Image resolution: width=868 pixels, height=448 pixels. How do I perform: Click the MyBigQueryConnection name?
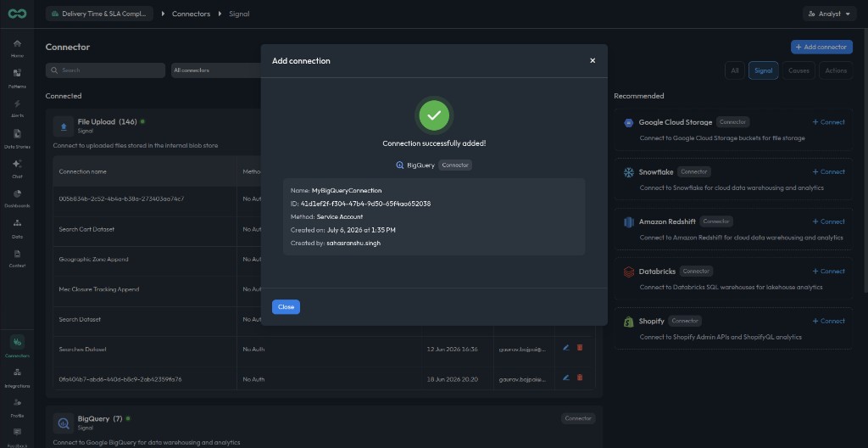pos(347,191)
